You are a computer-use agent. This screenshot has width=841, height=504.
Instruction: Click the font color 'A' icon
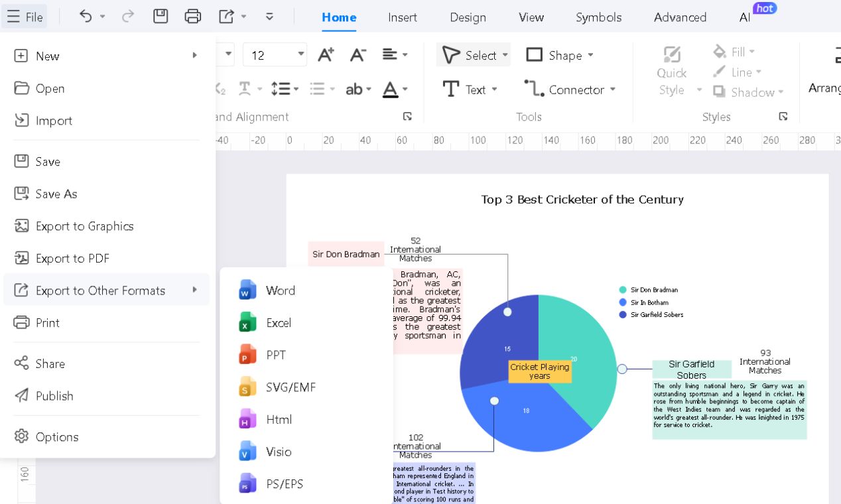[x=395, y=89]
